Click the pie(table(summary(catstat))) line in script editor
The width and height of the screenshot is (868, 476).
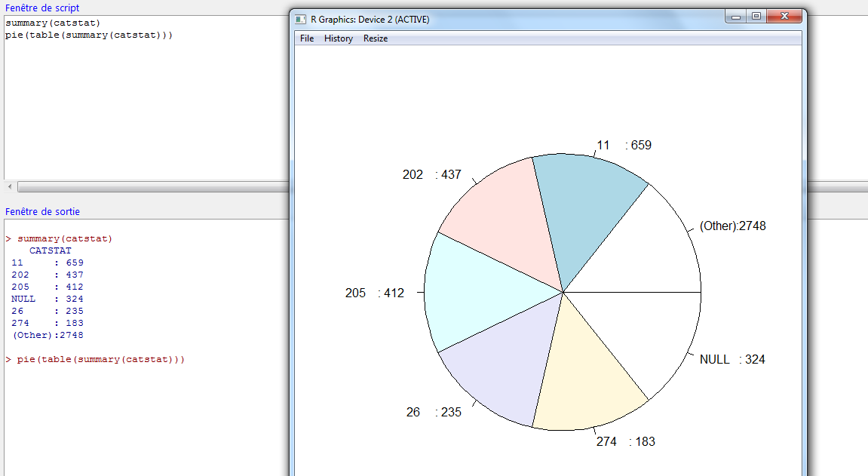tap(89, 35)
